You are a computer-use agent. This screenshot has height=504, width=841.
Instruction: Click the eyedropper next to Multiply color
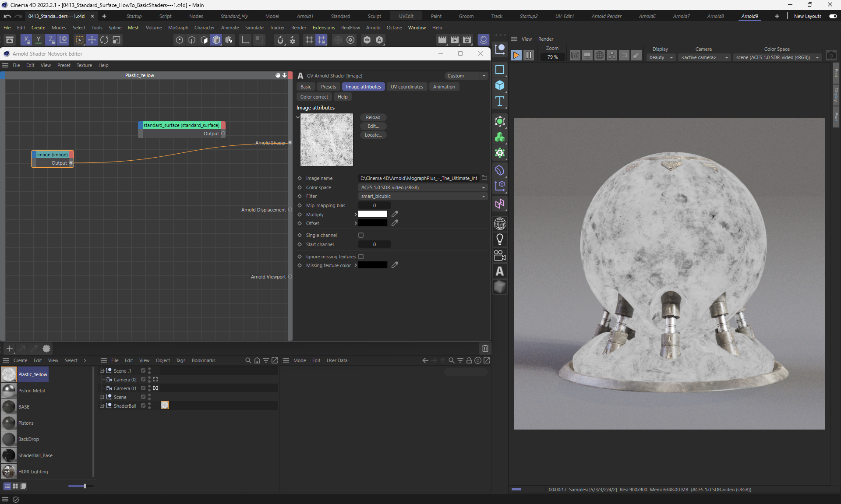click(395, 214)
